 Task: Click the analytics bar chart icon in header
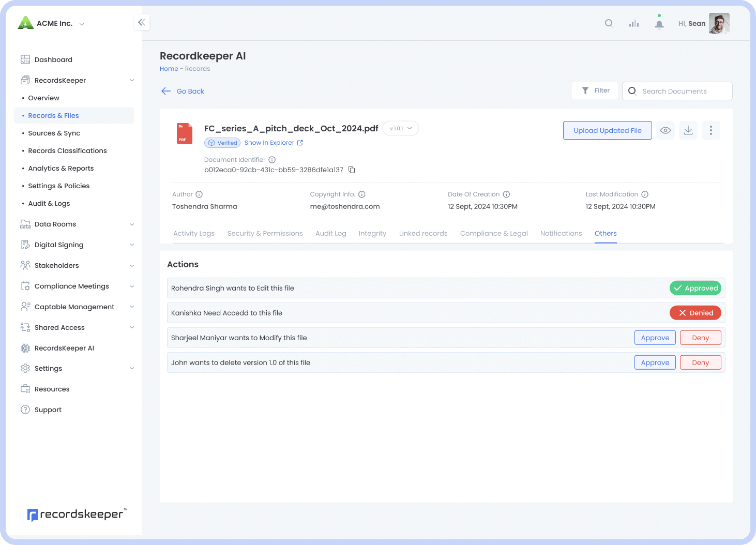click(633, 24)
